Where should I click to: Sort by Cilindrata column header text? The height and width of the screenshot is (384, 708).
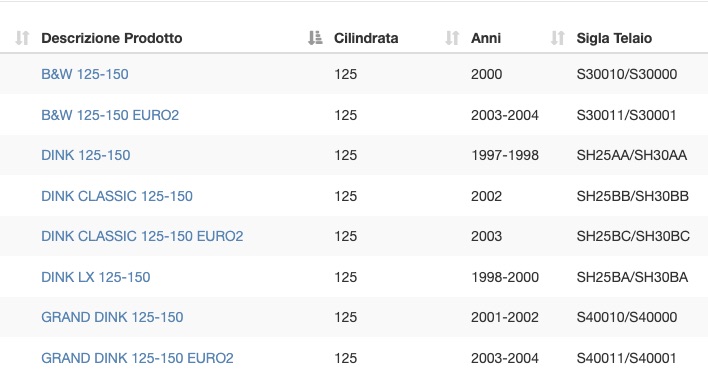[x=366, y=38]
